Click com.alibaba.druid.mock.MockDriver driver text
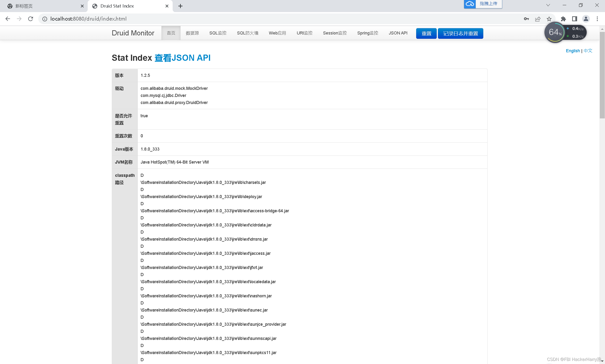Viewport: 605px width, 364px height. pos(174,89)
